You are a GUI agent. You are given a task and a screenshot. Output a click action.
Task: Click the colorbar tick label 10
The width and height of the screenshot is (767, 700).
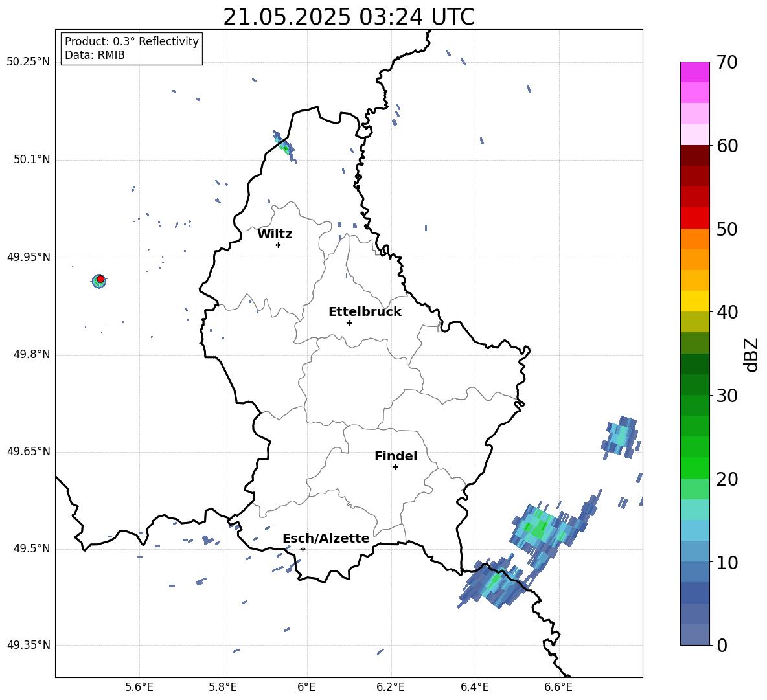pos(727,562)
